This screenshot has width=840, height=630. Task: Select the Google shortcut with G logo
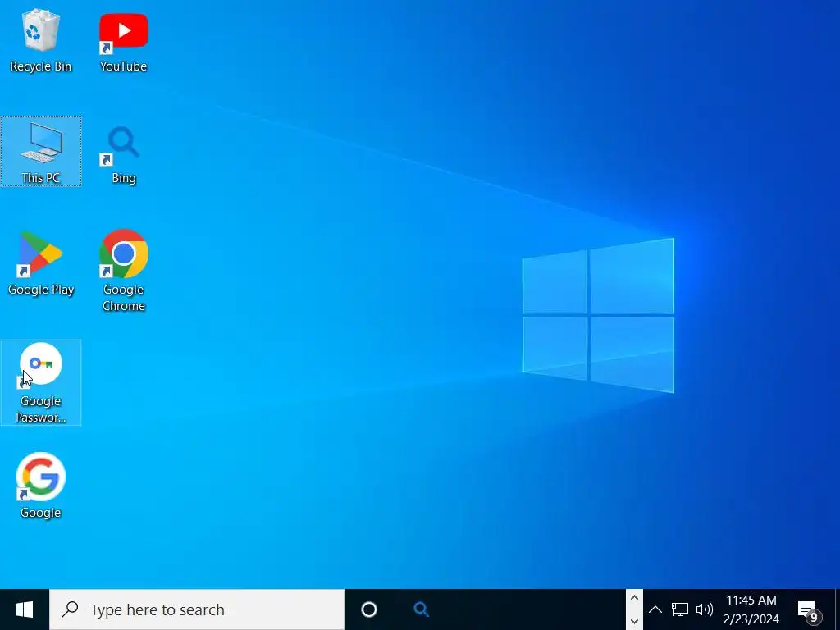point(41,486)
